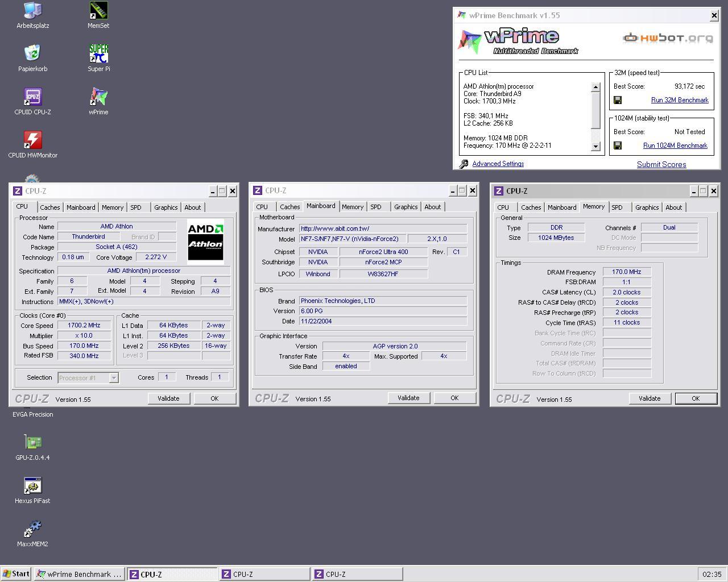Activate the last CPU-Z taskbar button
728x582 pixels.
click(357, 574)
